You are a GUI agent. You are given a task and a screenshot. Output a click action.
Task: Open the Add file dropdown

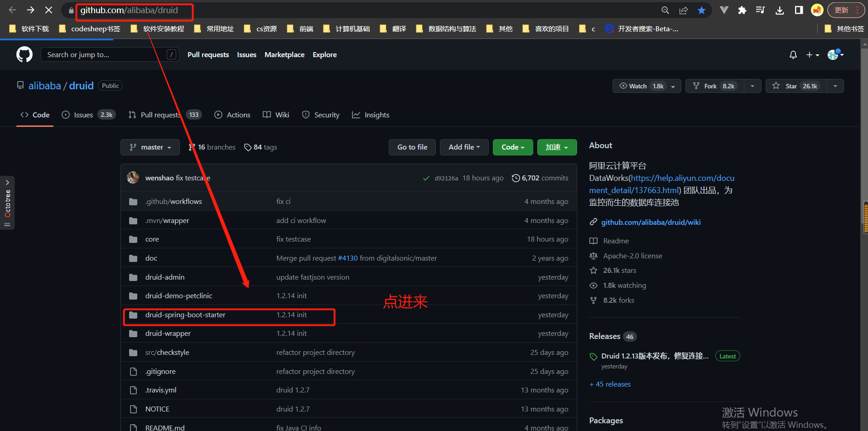464,147
